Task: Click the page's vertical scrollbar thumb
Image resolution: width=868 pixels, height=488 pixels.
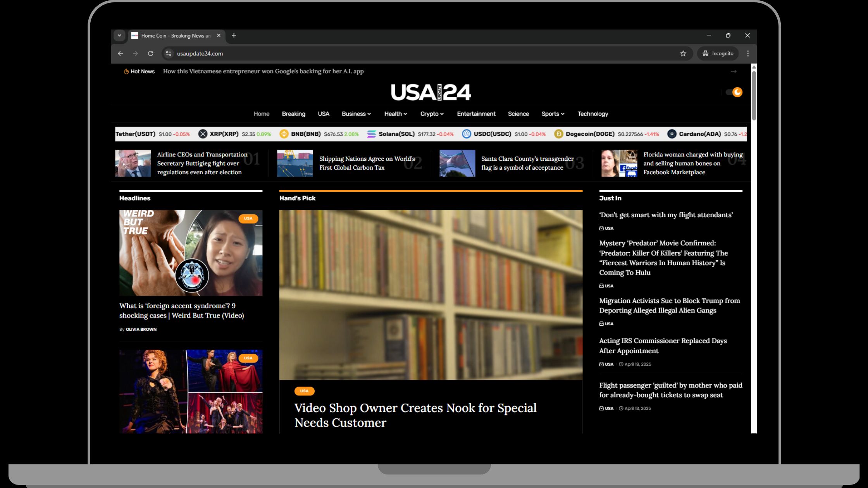Action: [754, 95]
